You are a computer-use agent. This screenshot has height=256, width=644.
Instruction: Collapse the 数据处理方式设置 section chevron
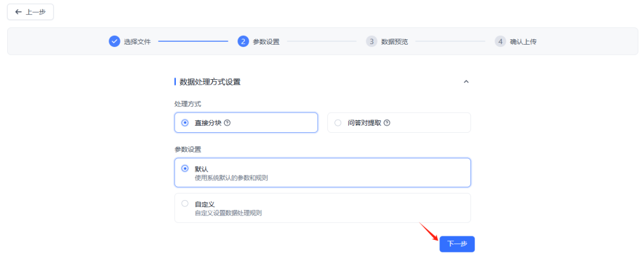tap(466, 82)
